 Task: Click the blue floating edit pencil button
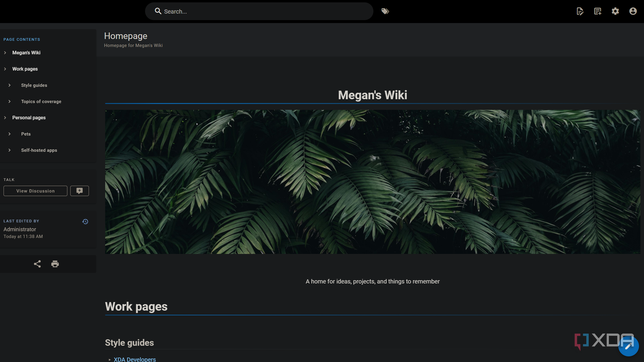click(628, 346)
